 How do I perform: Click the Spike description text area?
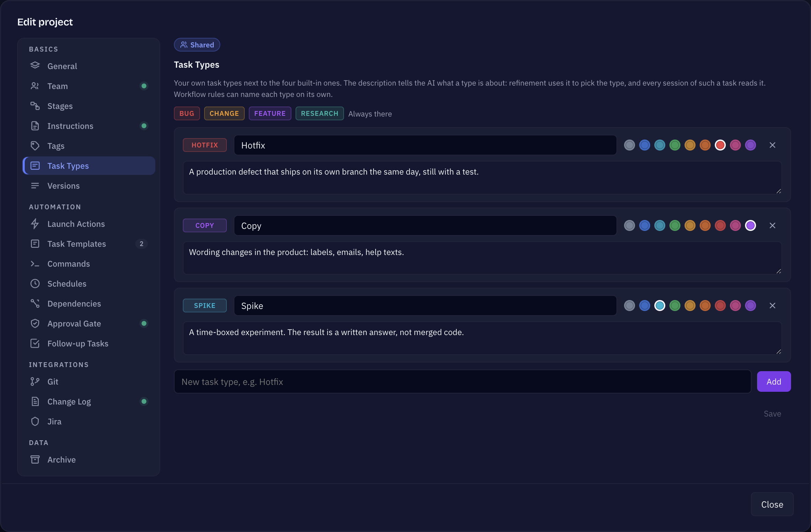482,338
